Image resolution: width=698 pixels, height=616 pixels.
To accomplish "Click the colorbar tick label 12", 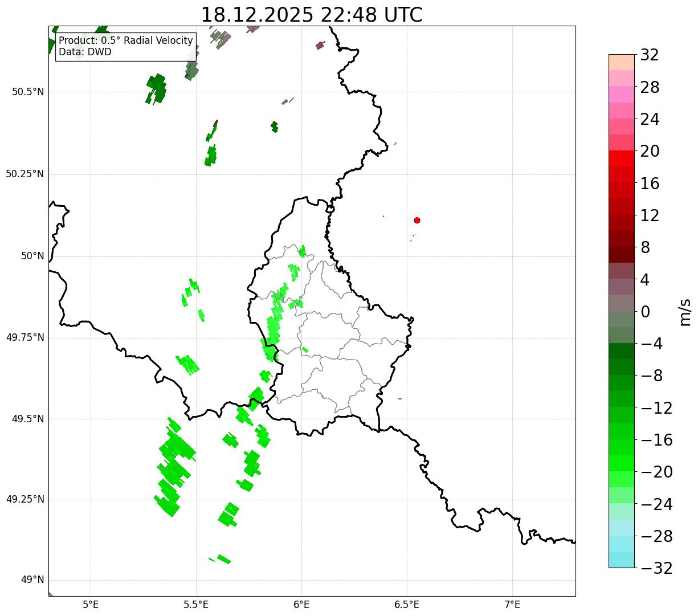I will pyautogui.click(x=650, y=215).
